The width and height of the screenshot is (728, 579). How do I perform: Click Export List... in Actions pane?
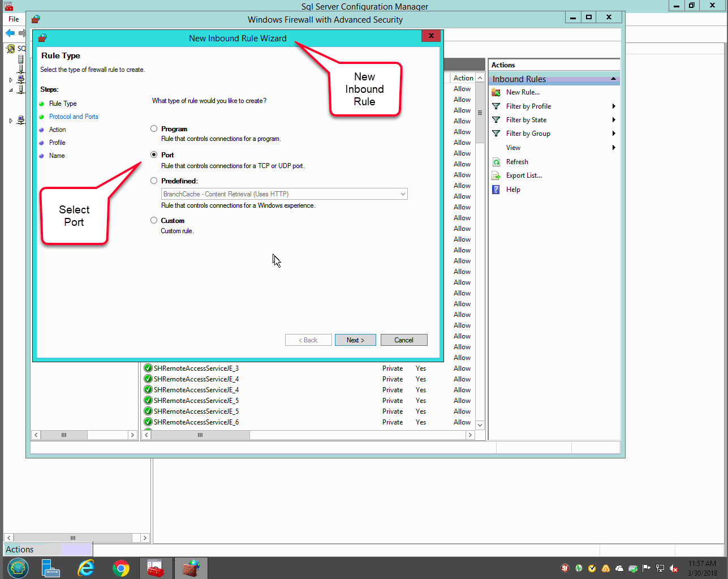coord(524,175)
